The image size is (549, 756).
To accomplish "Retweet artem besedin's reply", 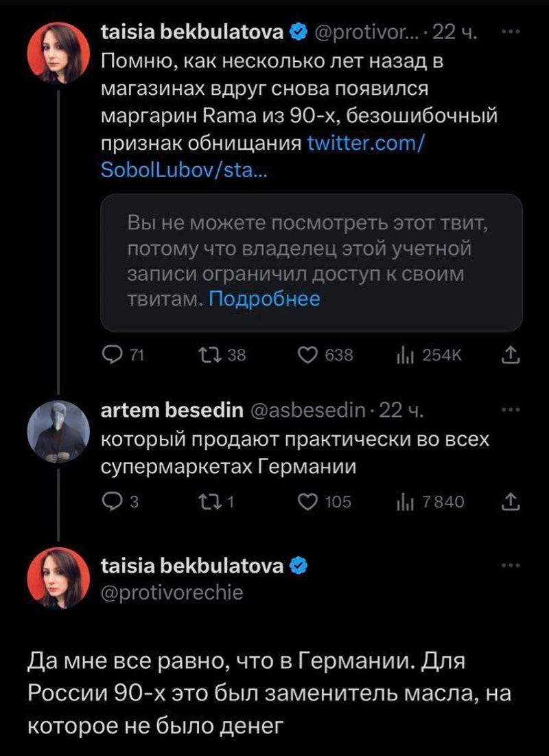I will pyautogui.click(x=205, y=502).
